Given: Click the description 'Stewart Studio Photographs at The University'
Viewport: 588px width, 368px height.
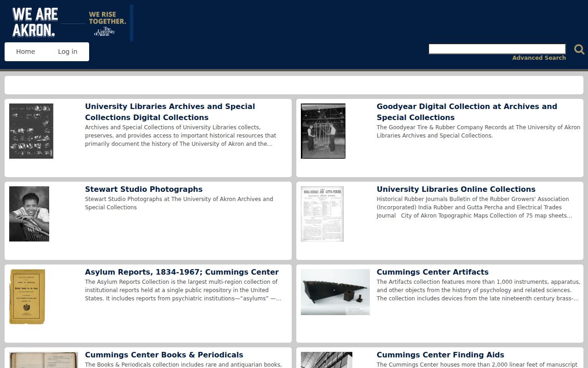Looking at the screenshot, I should [x=179, y=203].
